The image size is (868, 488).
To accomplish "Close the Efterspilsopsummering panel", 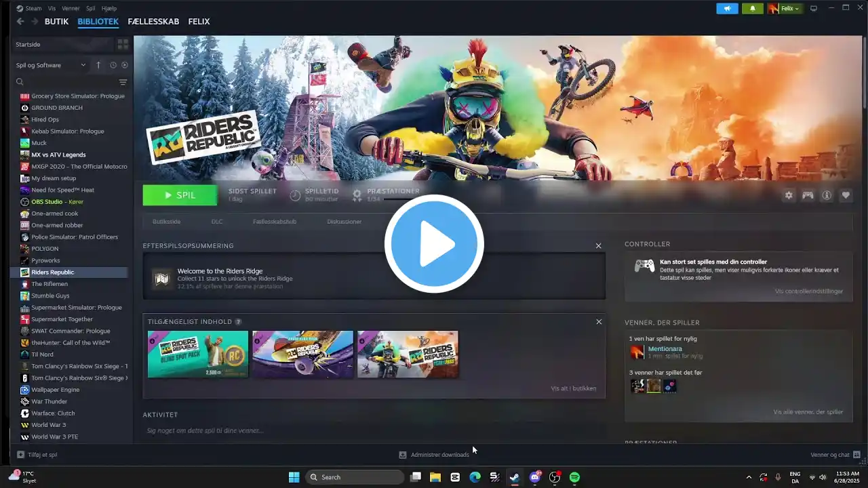I will [x=598, y=246].
